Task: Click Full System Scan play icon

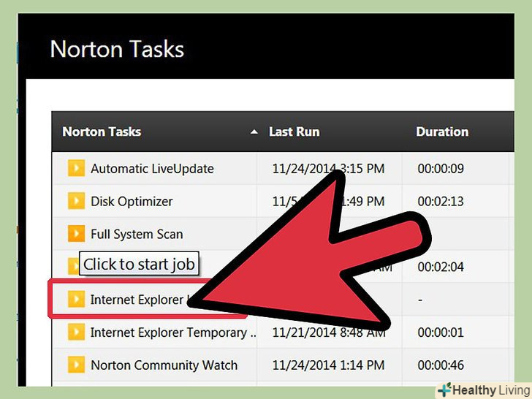Action: point(76,234)
